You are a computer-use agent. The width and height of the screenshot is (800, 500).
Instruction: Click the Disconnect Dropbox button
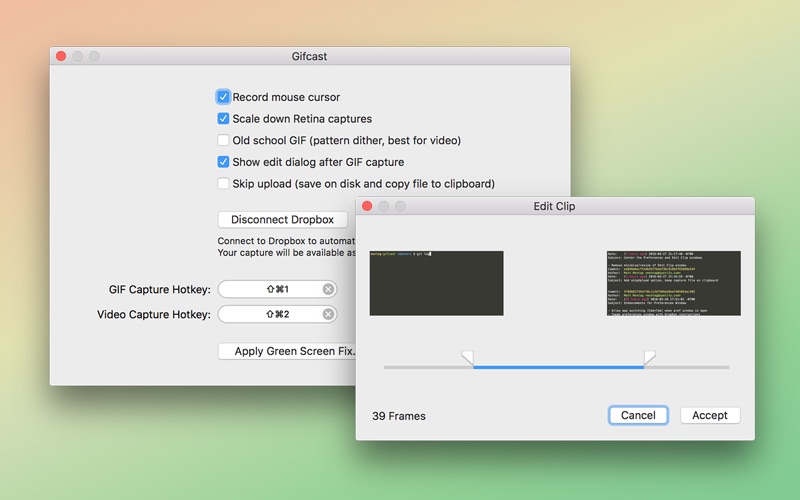[x=283, y=219]
